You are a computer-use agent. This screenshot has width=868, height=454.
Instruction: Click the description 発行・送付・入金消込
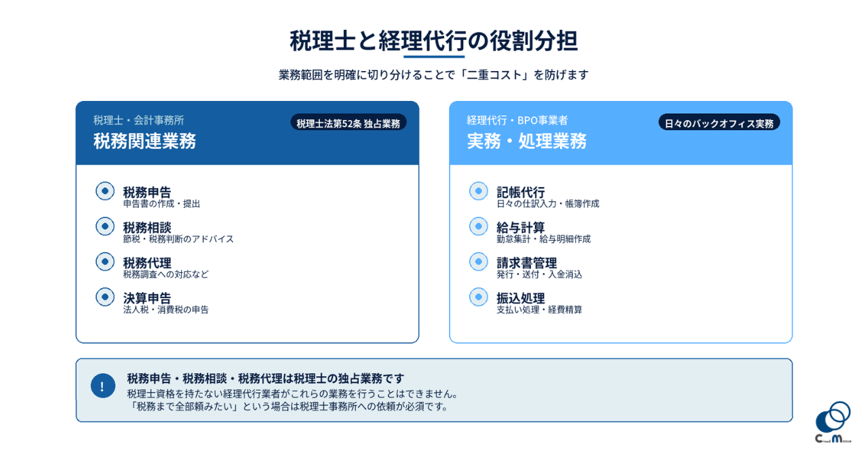pos(539,274)
